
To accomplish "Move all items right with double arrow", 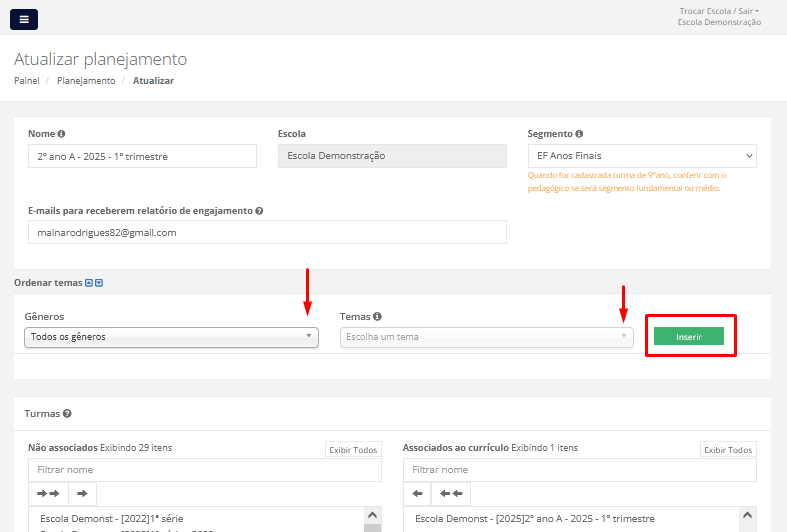I will pos(48,494).
